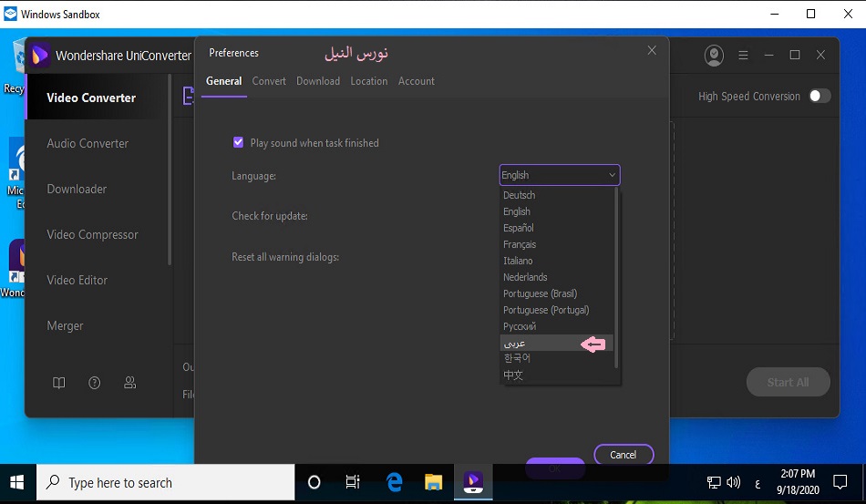This screenshot has width=866, height=504.
Task: Click the UniConverter taskbar icon
Action: pyautogui.click(x=474, y=482)
